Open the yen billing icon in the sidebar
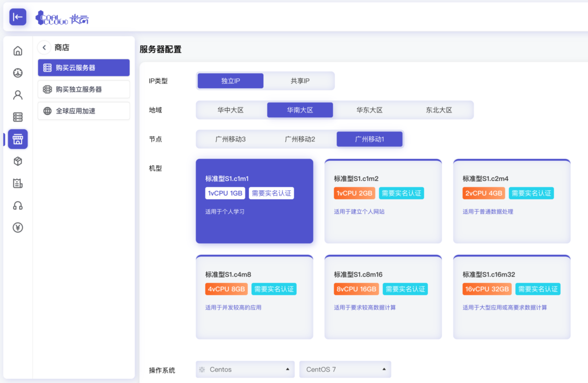Image resolution: width=588 pixels, height=383 pixels. click(18, 228)
